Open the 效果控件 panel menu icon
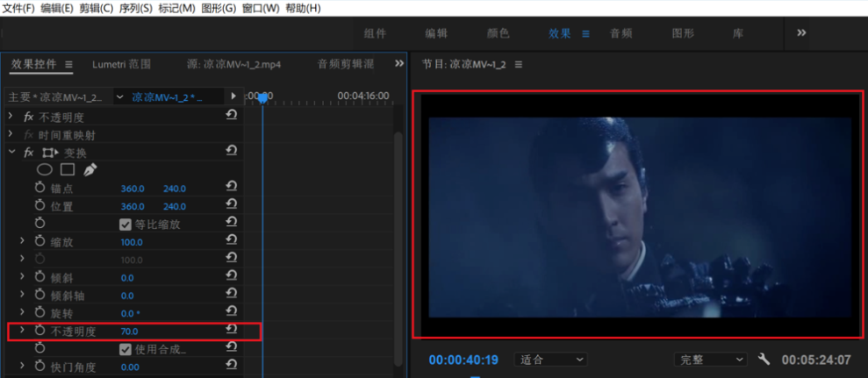The image size is (868, 378). tap(68, 64)
